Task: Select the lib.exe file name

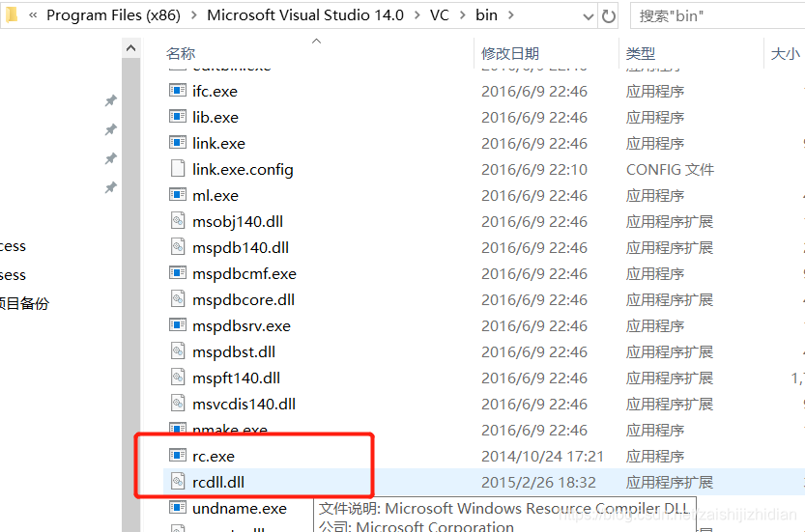Action: (x=216, y=118)
